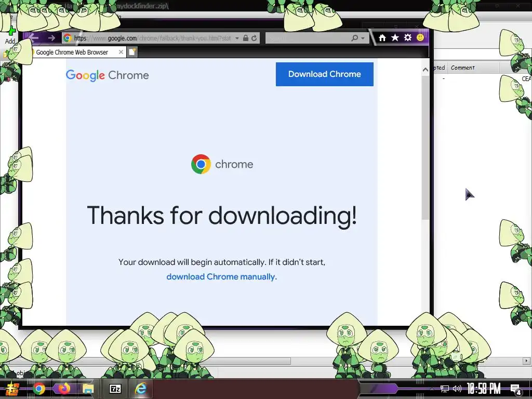Open the Tools gear icon
This screenshot has width=532, height=399.
(408, 37)
